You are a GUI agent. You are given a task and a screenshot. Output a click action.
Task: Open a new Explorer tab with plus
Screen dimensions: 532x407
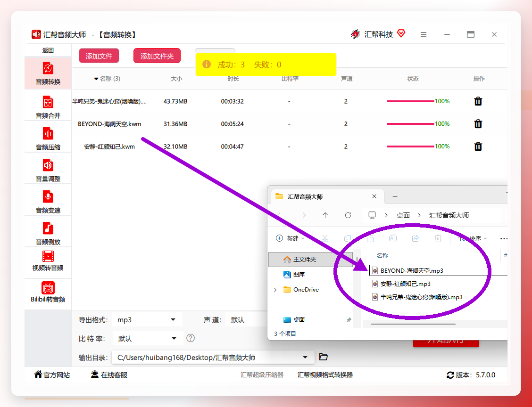pos(395,196)
